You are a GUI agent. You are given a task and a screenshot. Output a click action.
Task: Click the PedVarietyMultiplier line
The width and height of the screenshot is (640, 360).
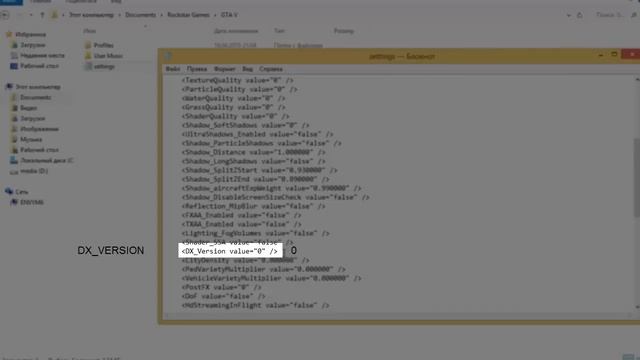[x=263, y=269]
